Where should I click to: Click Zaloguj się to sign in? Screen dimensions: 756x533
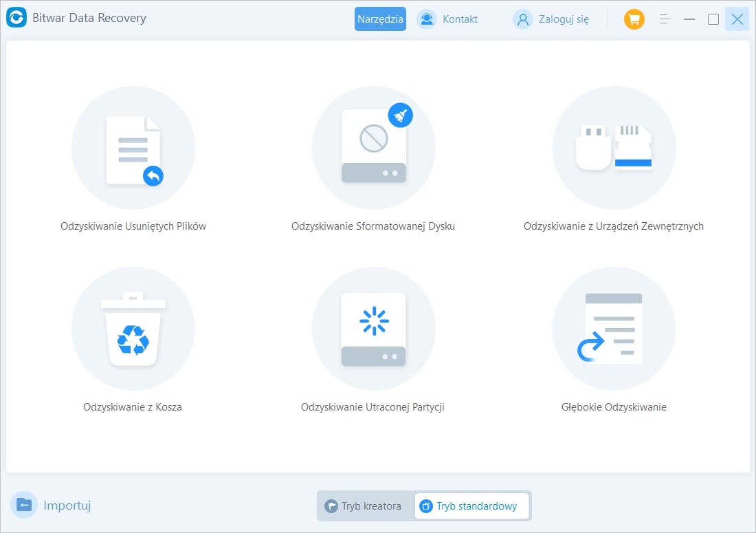click(552, 19)
